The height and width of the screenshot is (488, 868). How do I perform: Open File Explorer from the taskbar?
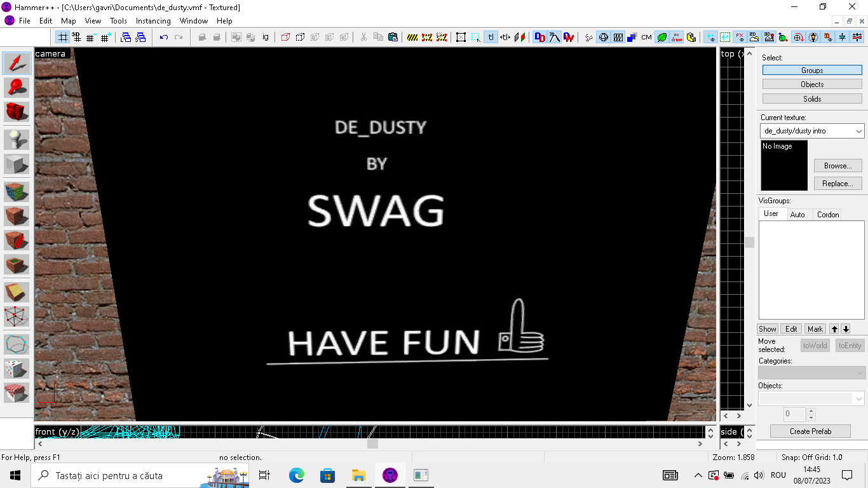tap(359, 475)
